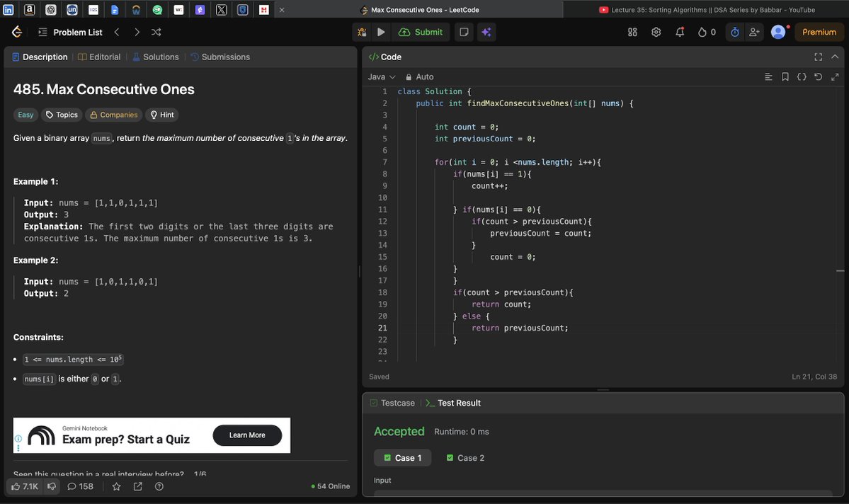Collapse the Code panel with the chevron
Screen dimensions: 849x504
(x=835, y=57)
